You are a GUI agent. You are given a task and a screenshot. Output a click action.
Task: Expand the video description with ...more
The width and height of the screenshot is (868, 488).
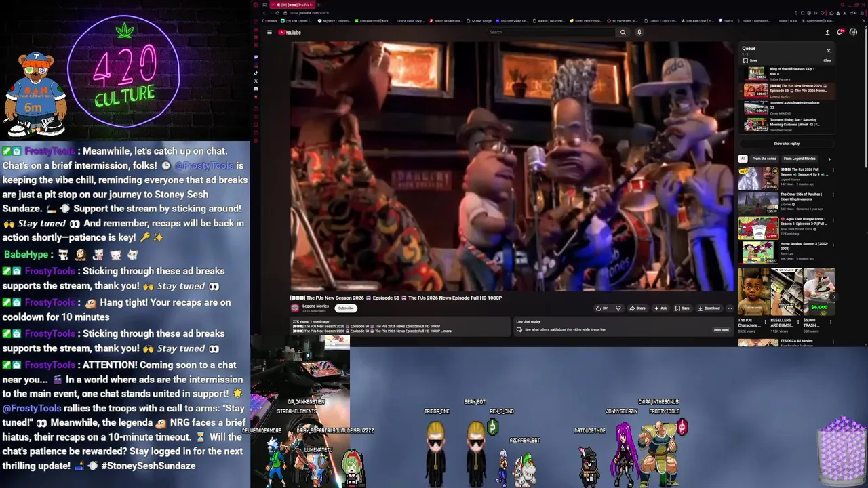[446, 331]
